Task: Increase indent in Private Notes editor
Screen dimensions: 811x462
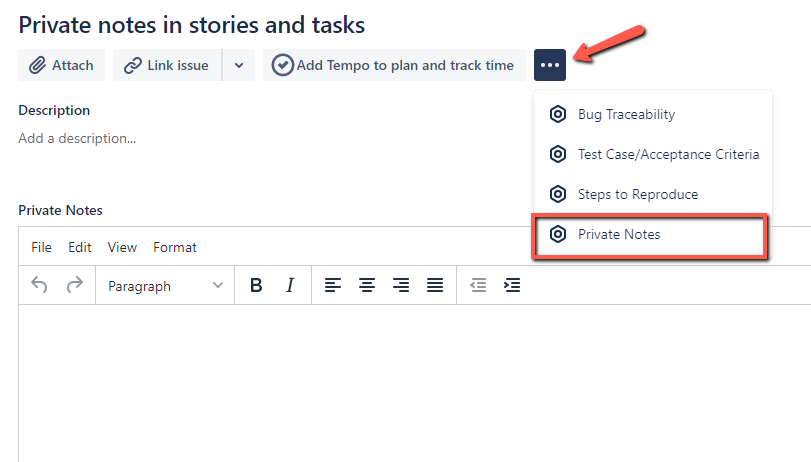Action: [512, 286]
